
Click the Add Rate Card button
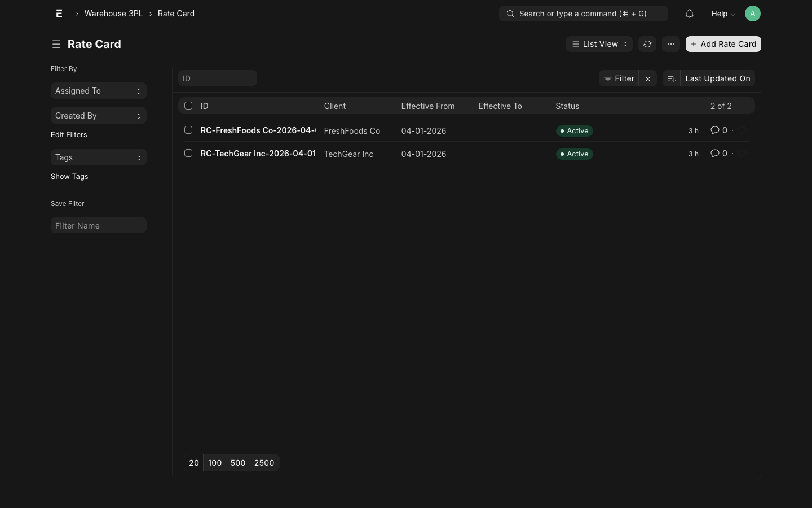[x=723, y=44]
